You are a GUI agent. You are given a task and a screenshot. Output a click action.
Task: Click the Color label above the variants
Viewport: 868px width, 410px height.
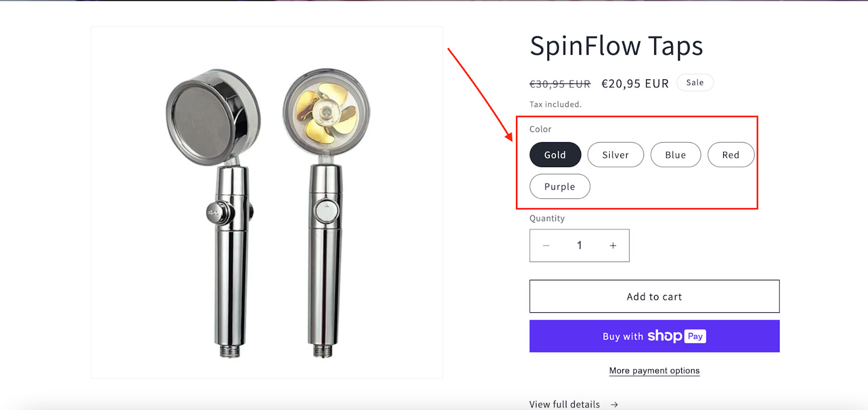[x=540, y=129]
